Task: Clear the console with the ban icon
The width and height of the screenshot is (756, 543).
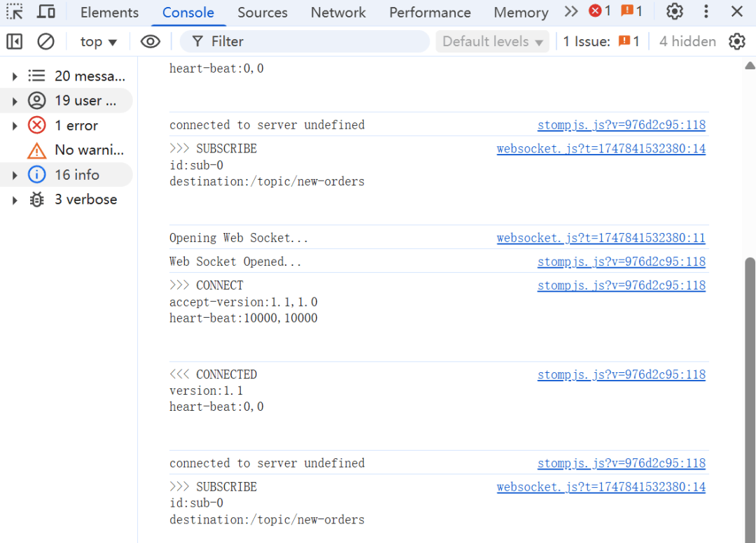Action: point(45,41)
